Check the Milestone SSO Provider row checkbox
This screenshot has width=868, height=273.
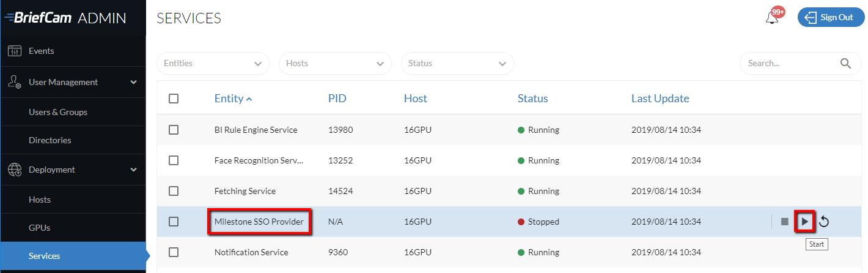click(x=174, y=222)
